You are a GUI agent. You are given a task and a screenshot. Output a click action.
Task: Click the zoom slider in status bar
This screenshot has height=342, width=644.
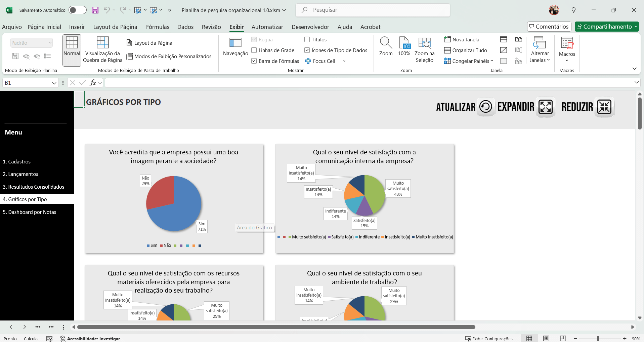coord(598,339)
